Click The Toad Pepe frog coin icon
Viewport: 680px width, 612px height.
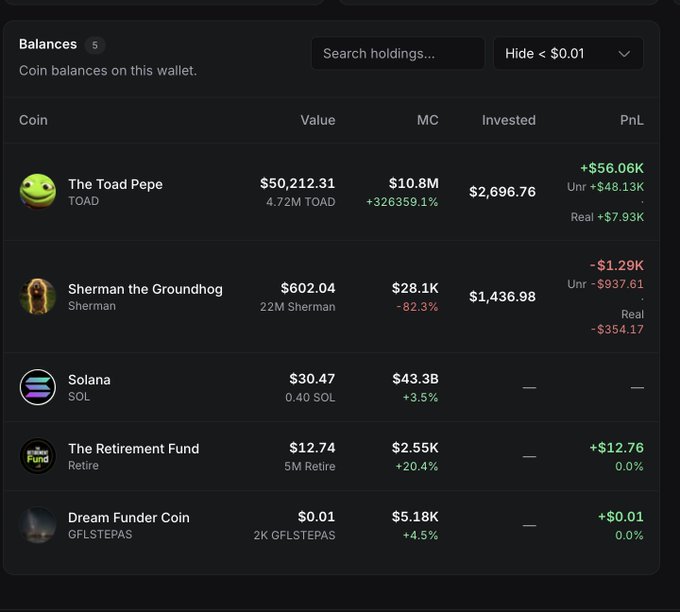pos(38,191)
